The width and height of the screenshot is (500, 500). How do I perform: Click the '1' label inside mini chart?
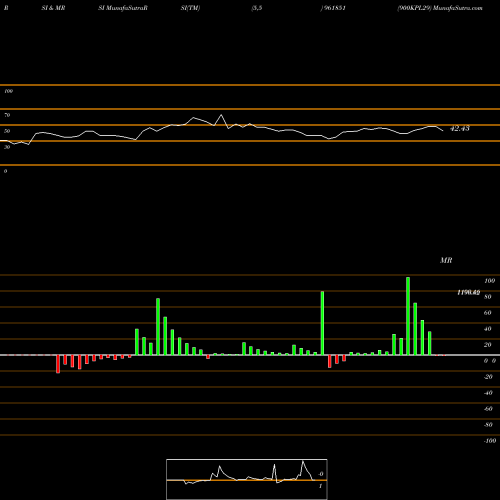pos(320,486)
